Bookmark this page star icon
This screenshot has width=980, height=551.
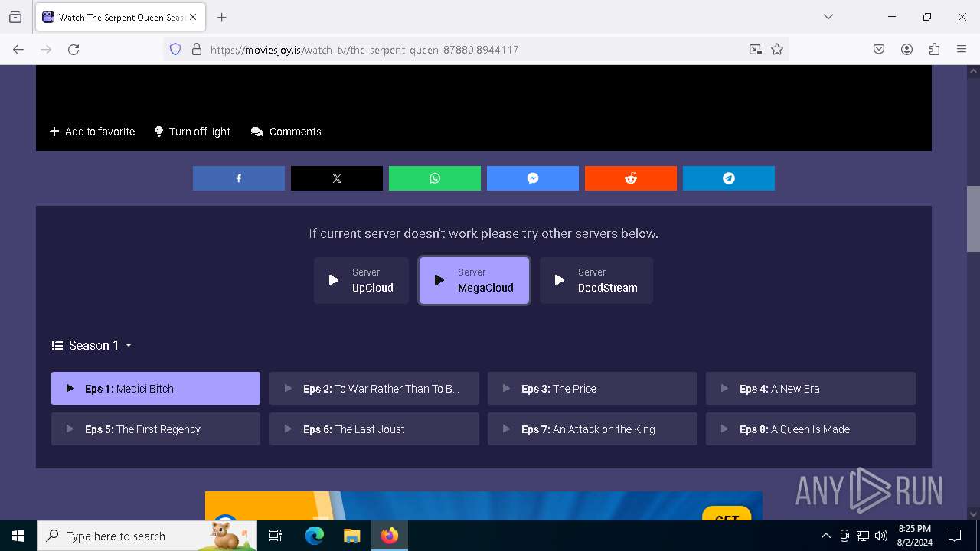tap(777, 49)
